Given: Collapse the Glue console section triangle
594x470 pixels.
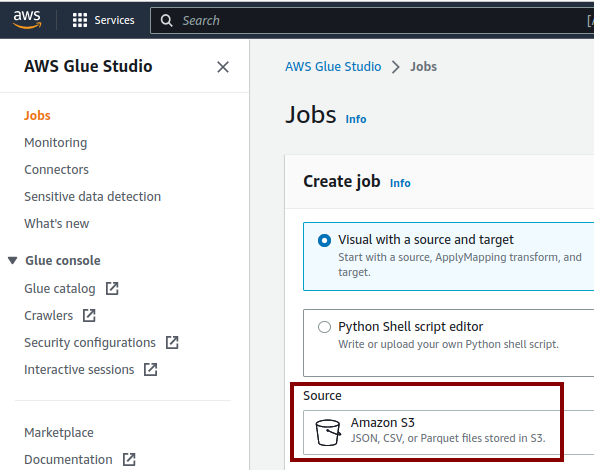Looking at the screenshot, I should pyautogui.click(x=13, y=261).
